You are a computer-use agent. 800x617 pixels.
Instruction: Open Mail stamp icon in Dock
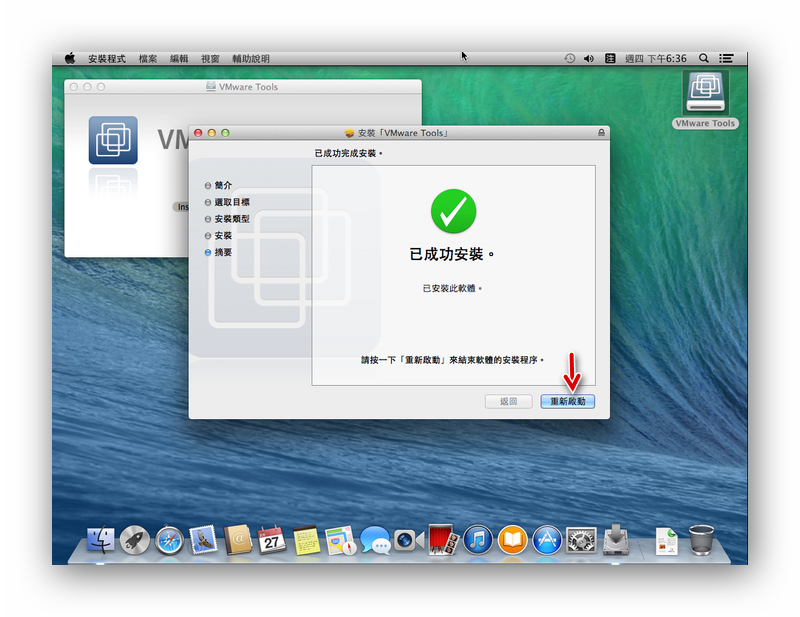click(x=203, y=540)
